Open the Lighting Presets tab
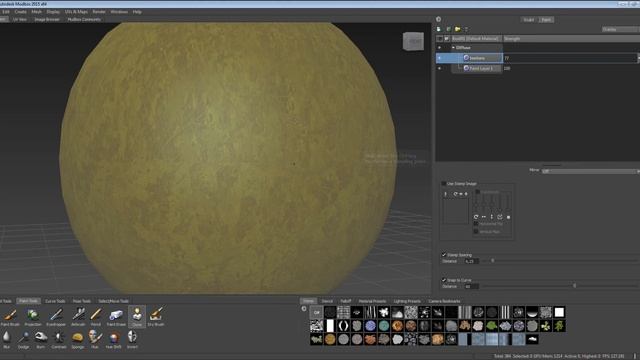 [407, 301]
